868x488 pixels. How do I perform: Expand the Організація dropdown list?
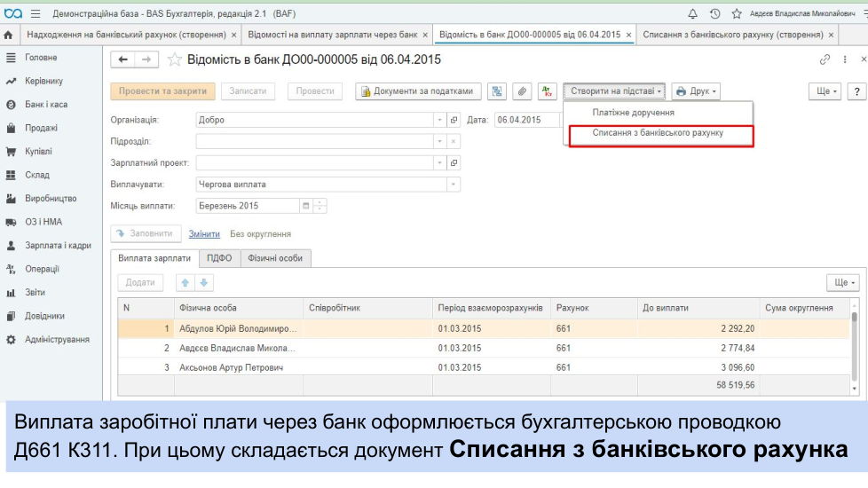439,120
